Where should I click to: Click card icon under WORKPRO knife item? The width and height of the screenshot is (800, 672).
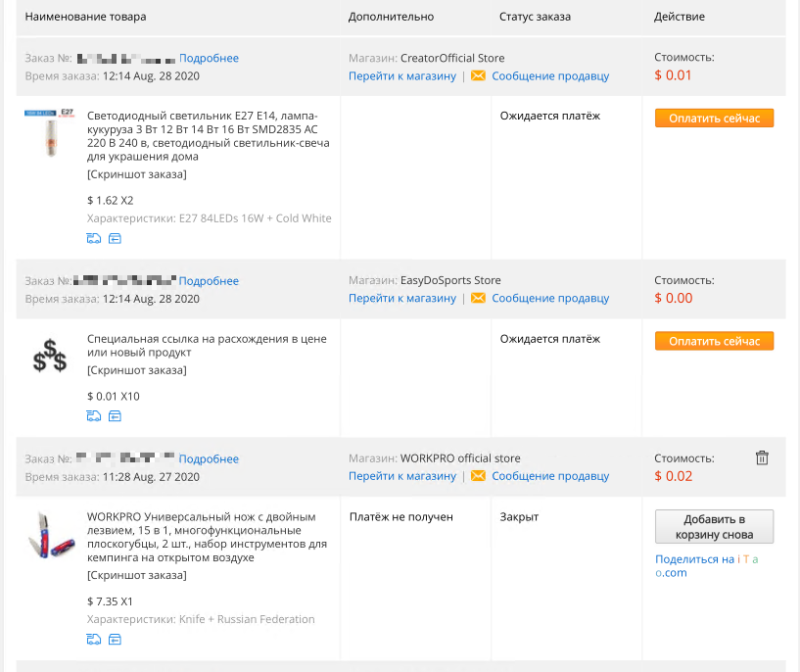coord(115,640)
